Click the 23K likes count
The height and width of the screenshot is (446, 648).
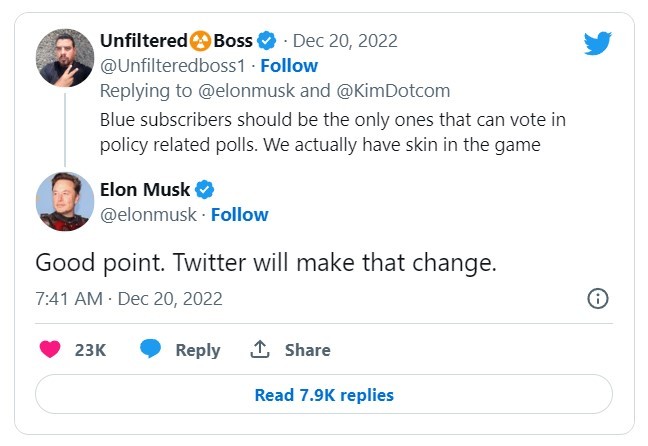(90, 350)
